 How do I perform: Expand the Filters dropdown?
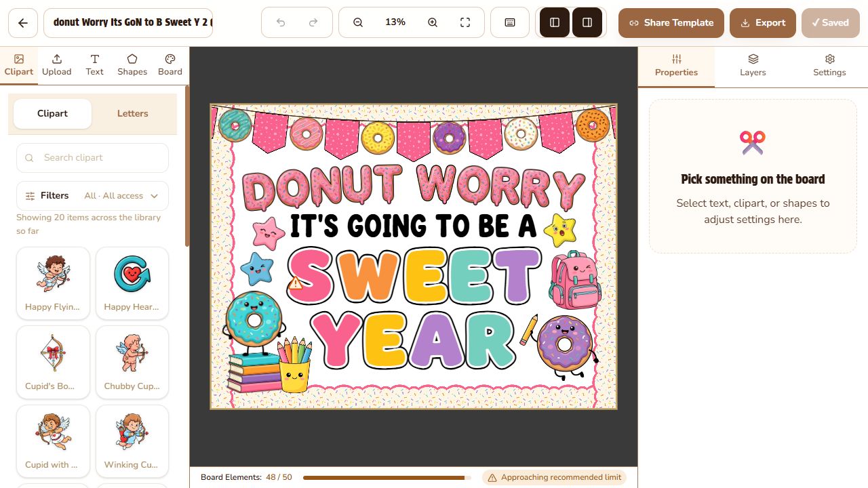point(92,196)
